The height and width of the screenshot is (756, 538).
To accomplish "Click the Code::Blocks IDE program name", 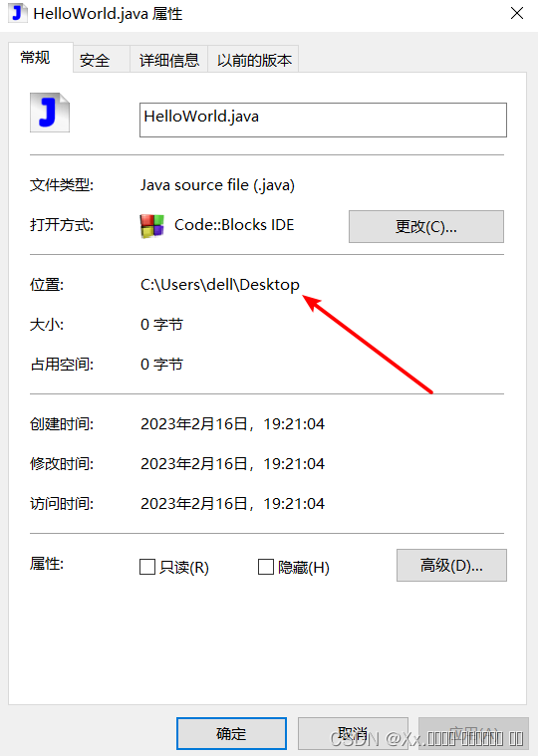I will (234, 225).
